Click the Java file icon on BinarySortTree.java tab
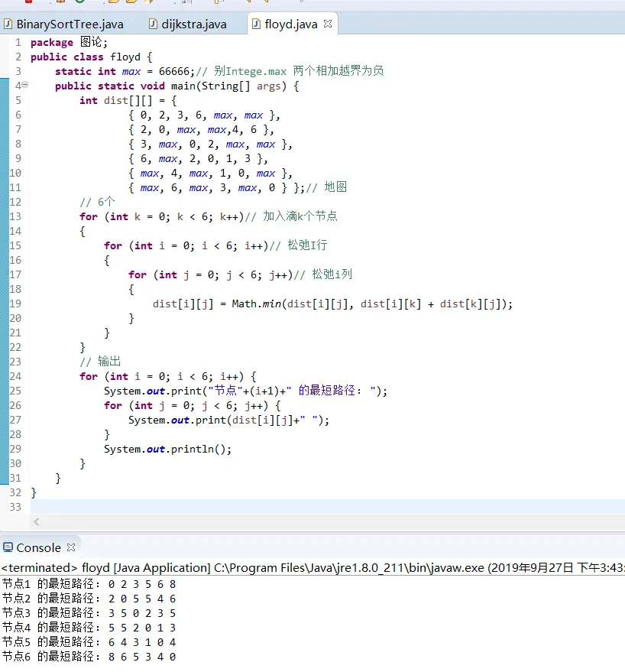The height and width of the screenshot is (672, 625). click(x=8, y=24)
